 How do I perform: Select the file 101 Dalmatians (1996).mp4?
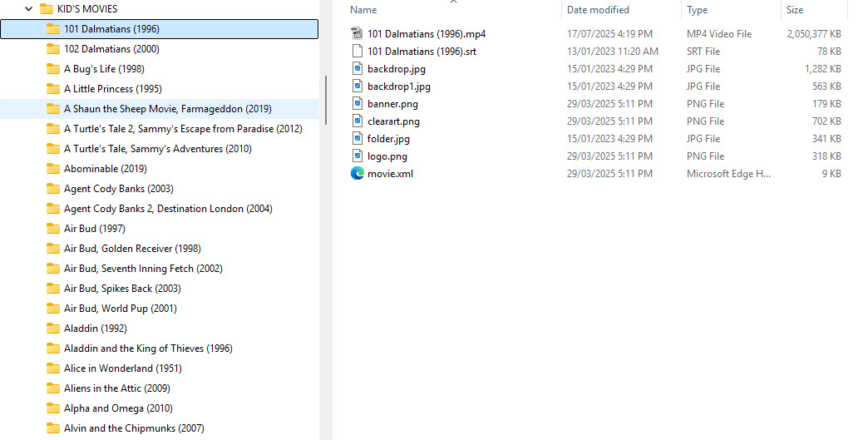pos(427,34)
